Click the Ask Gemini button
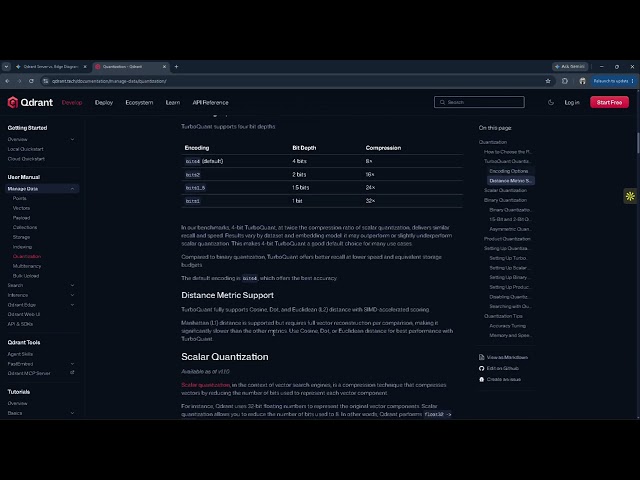This screenshot has height=480, width=640. pyautogui.click(x=570, y=67)
